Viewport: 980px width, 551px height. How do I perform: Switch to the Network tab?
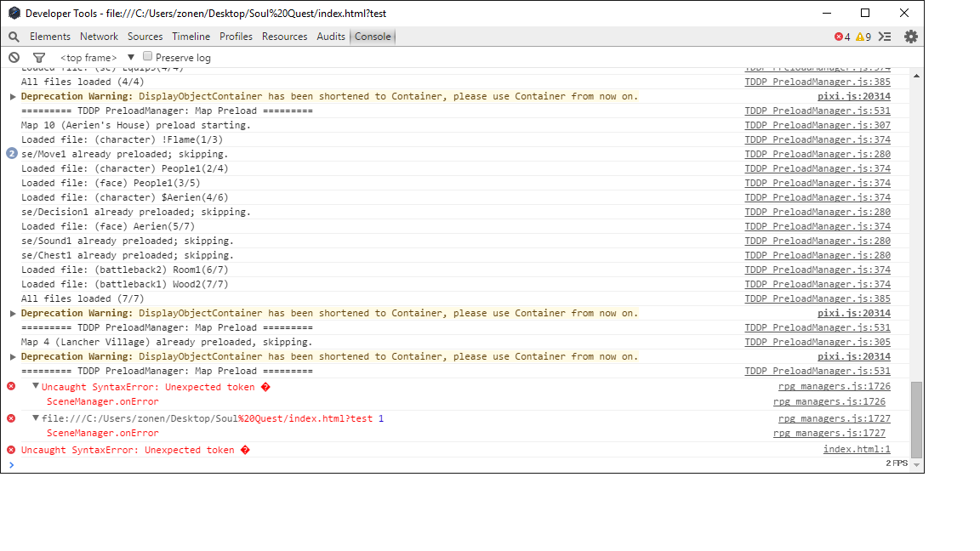99,37
